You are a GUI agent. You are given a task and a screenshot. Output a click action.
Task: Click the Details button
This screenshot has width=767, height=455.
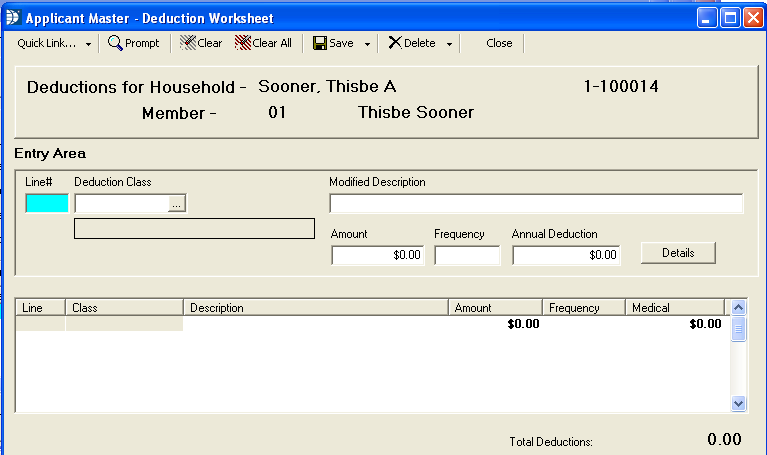click(678, 253)
